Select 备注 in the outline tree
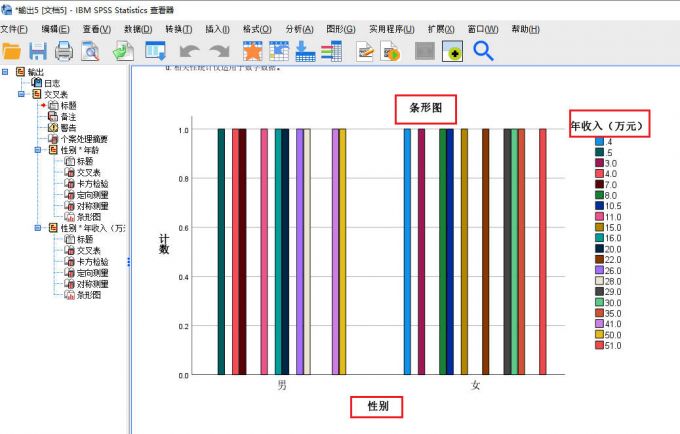Image resolution: width=680 pixels, height=434 pixels. (68, 117)
